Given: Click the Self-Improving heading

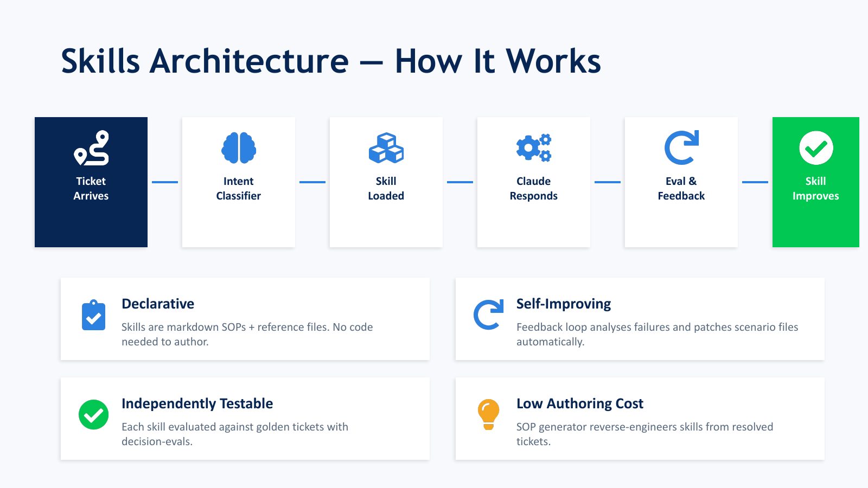Looking at the screenshot, I should [x=564, y=304].
